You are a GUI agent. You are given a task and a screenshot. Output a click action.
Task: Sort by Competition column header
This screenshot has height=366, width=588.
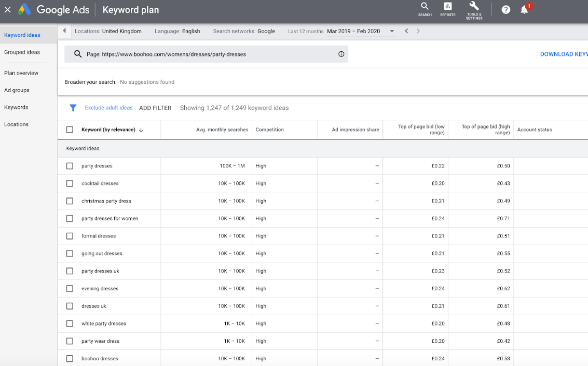[x=270, y=130]
